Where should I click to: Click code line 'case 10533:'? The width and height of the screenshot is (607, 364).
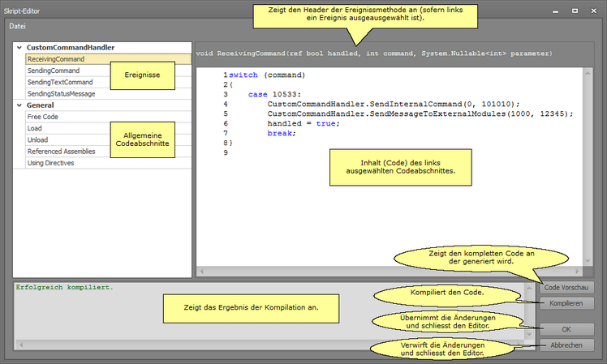[274, 94]
